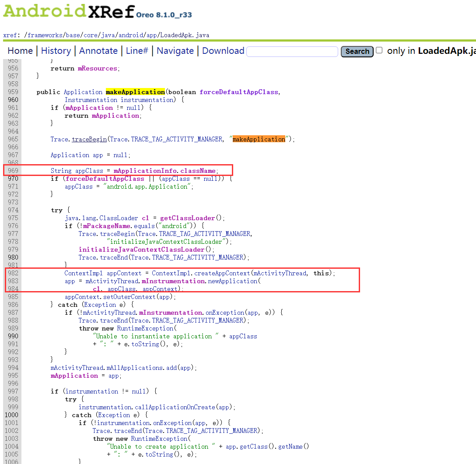Select Annotate in the navigation bar
Screen dimensions: 476x464
(x=98, y=51)
